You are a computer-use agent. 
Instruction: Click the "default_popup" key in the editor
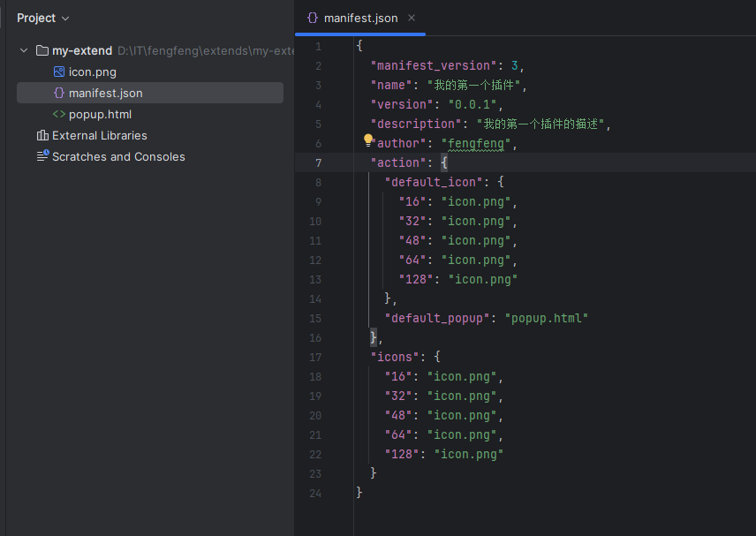437,318
